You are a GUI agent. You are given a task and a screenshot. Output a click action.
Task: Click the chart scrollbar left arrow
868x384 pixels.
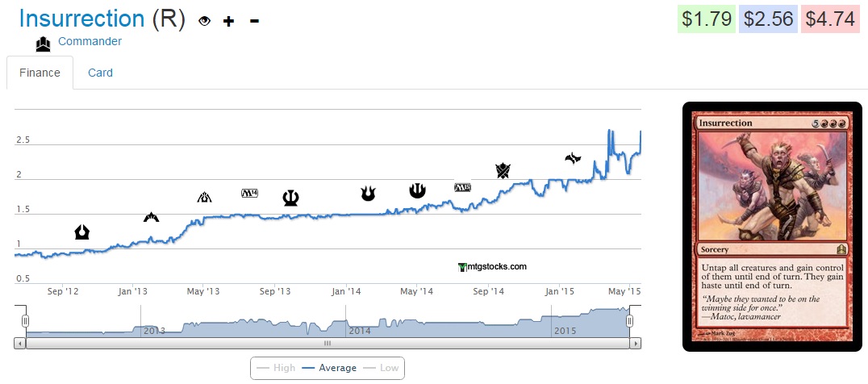[19, 343]
